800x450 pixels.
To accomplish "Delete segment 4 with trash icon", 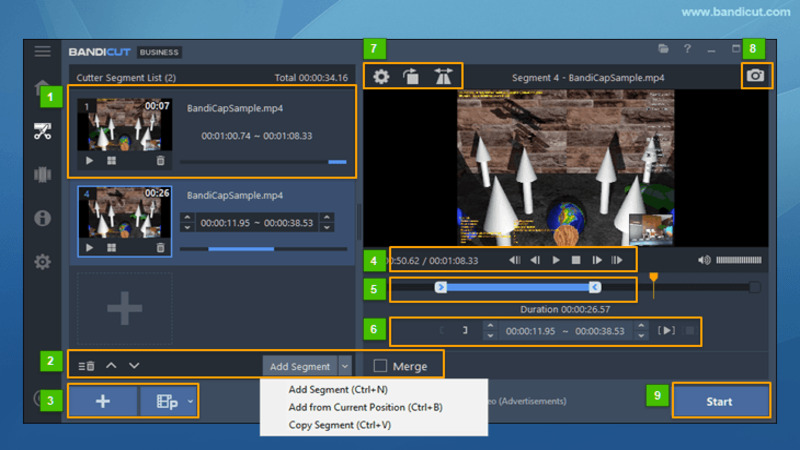I will click(x=160, y=248).
